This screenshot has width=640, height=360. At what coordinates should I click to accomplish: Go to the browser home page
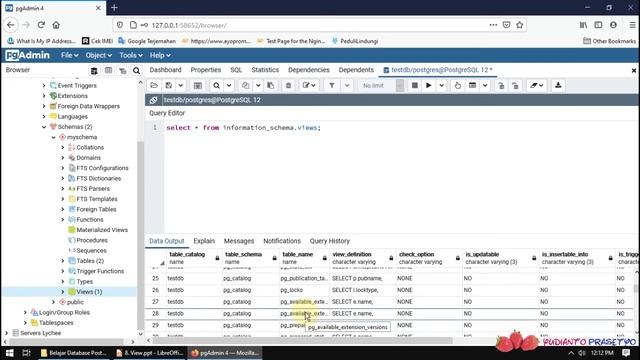click(x=56, y=25)
